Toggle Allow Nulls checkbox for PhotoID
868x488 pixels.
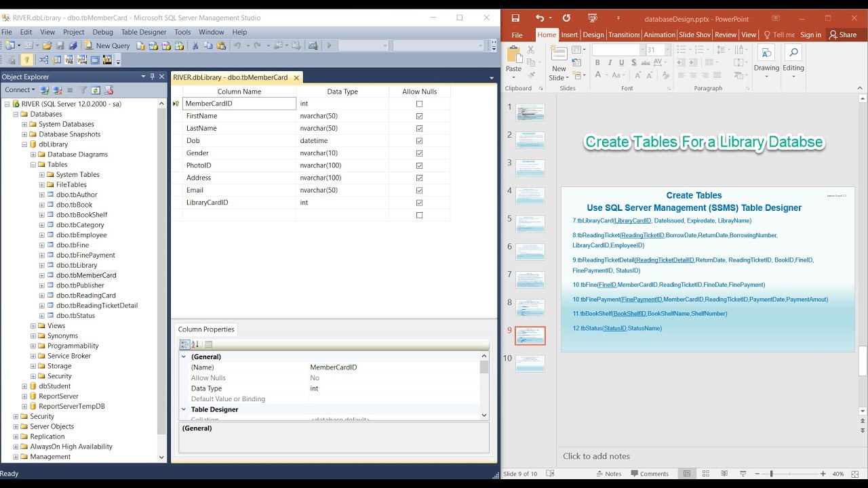419,165
